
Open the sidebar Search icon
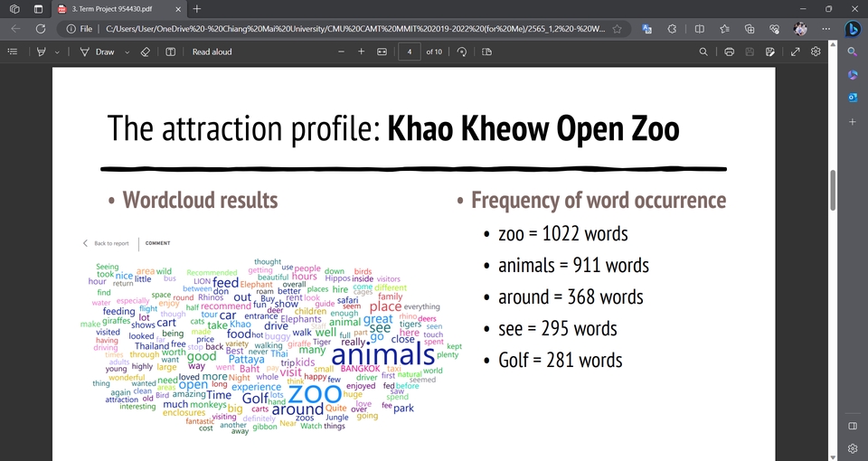click(853, 52)
